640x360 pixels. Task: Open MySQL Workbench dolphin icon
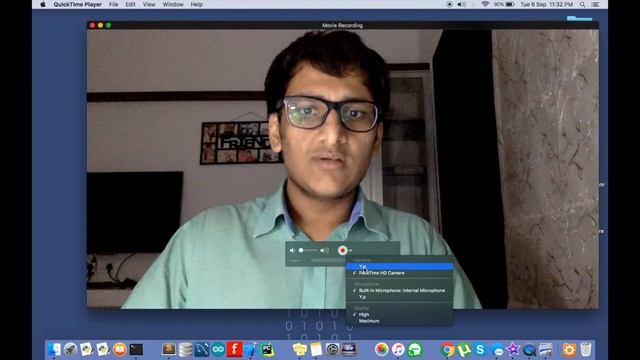202,350
